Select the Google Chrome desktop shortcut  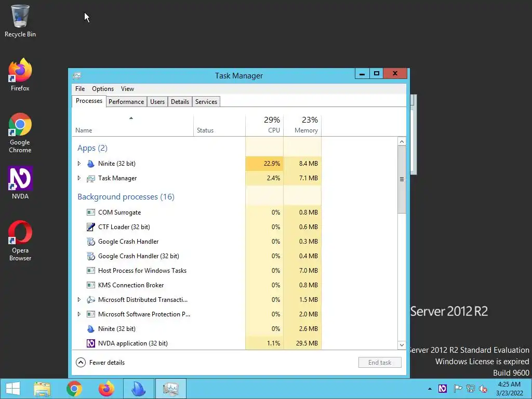tap(20, 133)
